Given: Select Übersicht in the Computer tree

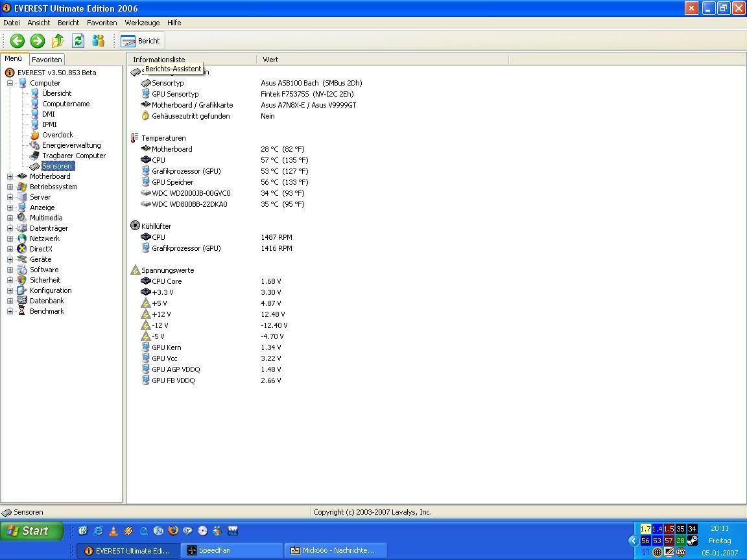Looking at the screenshot, I should [56, 93].
